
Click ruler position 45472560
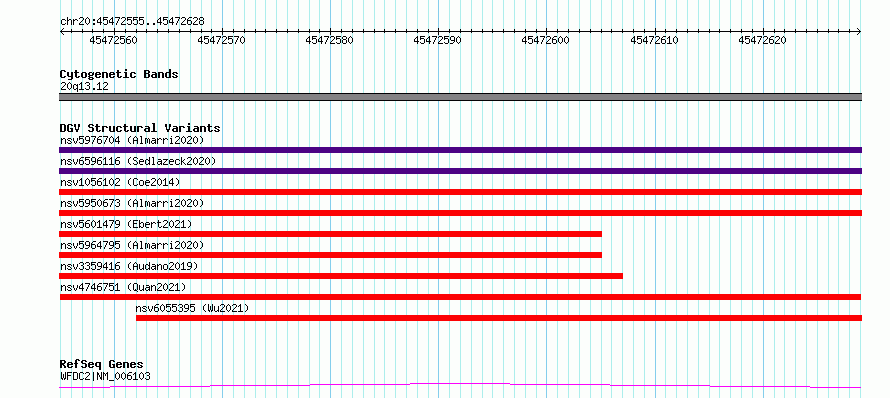coord(115,40)
